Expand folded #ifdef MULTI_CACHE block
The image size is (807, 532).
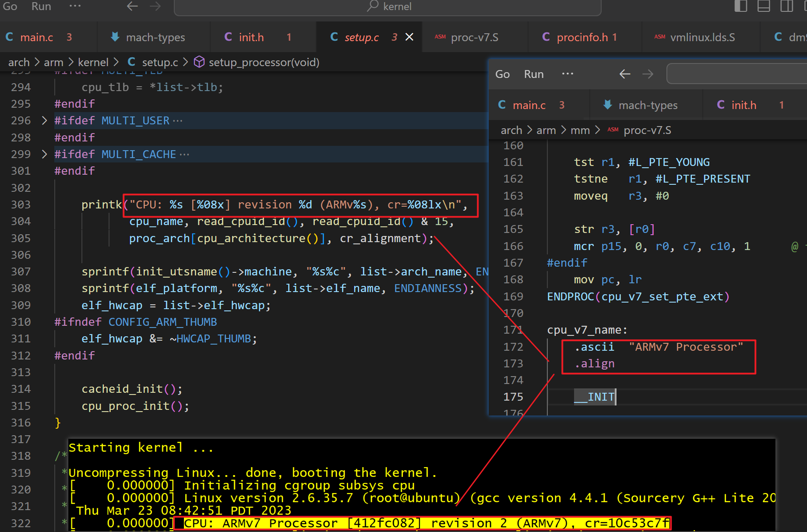[x=44, y=154]
